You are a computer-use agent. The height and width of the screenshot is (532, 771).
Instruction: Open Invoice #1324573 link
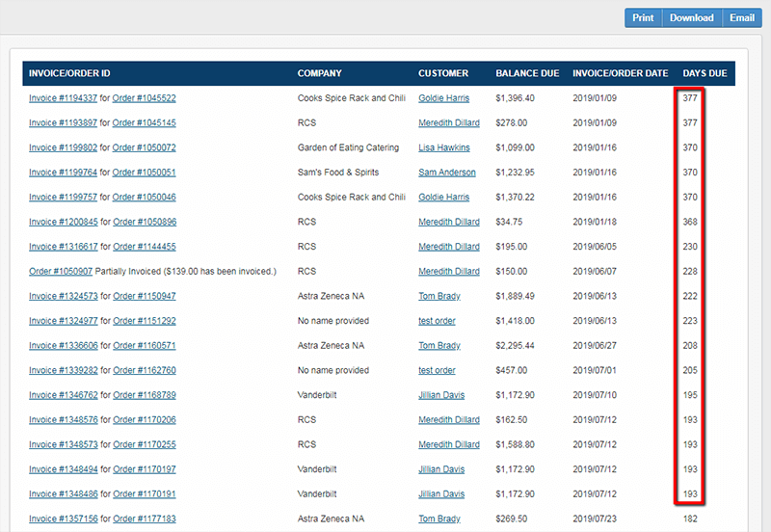click(x=63, y=296)
